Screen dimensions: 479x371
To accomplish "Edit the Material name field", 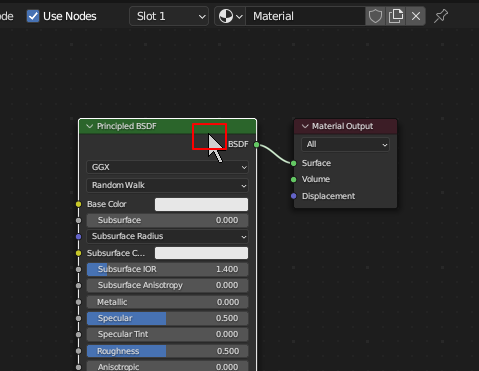I will 305,16.
